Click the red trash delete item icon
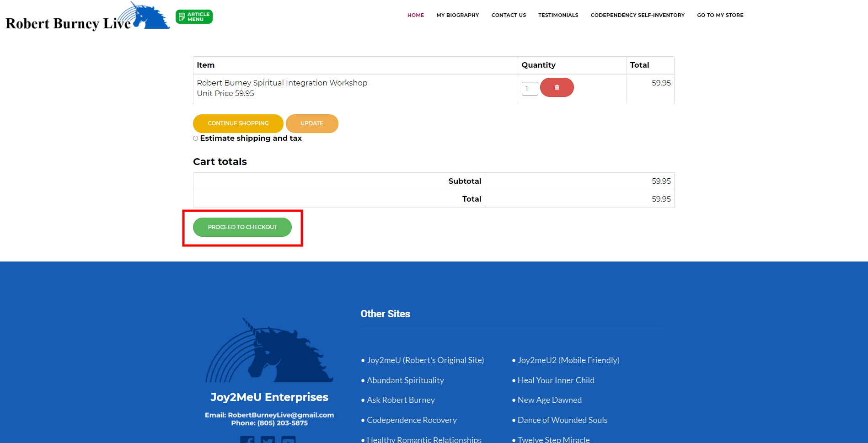Screen dimensions: 868x443 [557, 87]
